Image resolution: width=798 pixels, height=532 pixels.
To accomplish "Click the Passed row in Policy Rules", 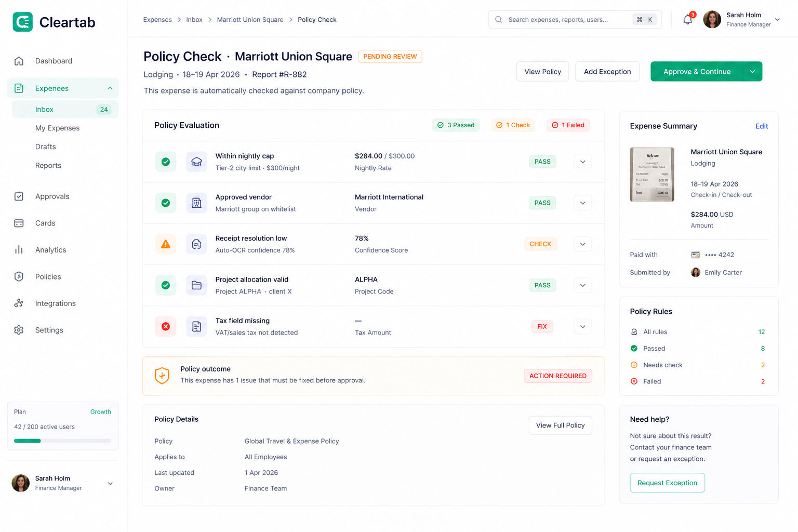I will [698, 349].
